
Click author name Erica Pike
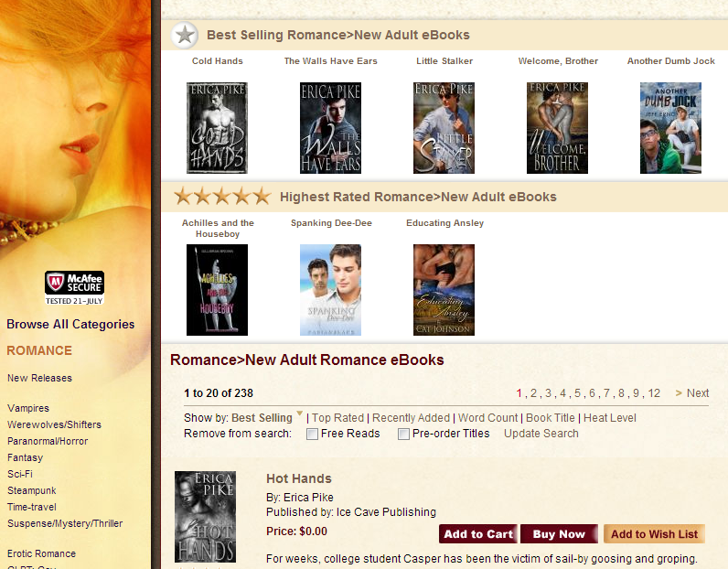308,498
